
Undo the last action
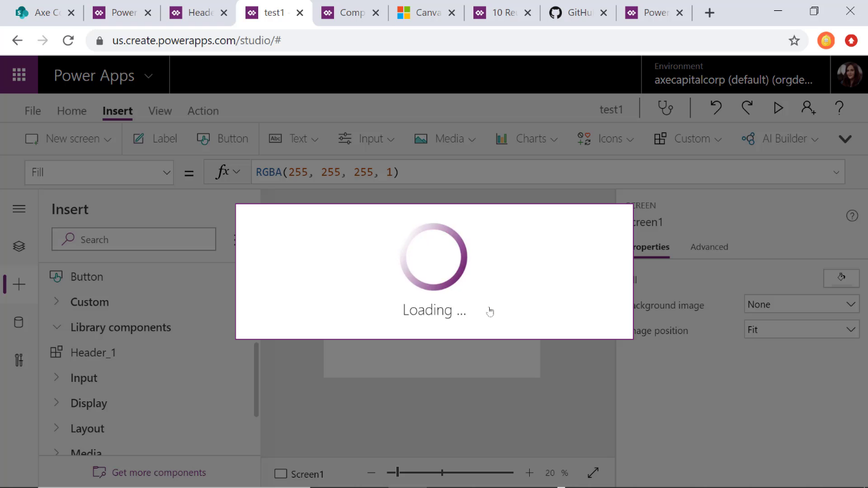coord(716,108)
